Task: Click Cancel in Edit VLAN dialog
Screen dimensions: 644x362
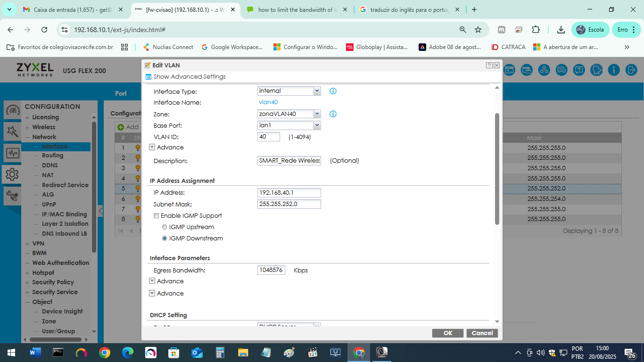Action: click(482, 333)
